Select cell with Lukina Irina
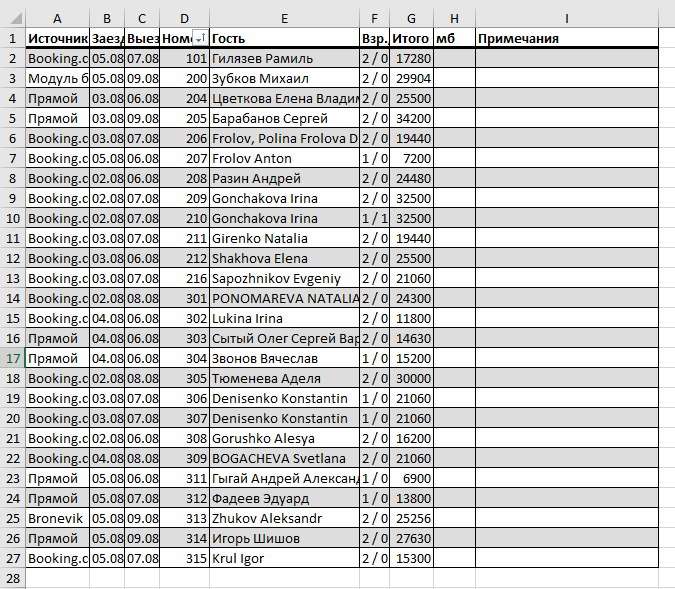 click(x=284, y=318)
